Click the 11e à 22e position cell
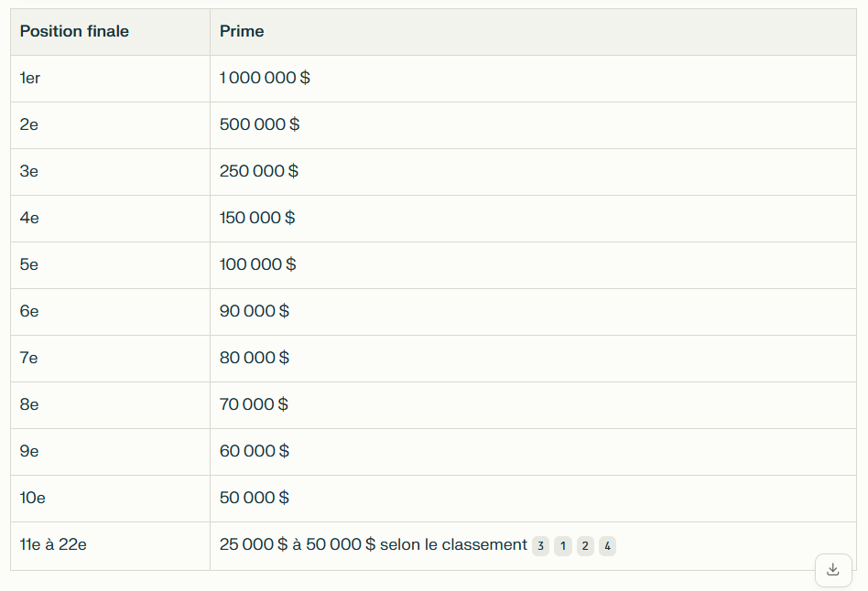 point(110,546)
